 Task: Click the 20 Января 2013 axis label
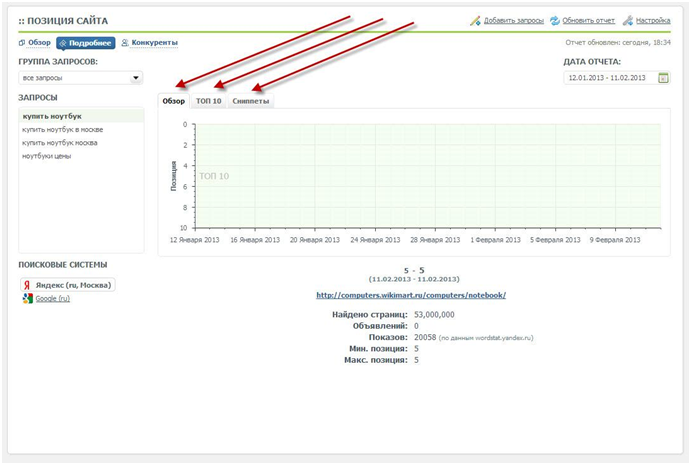pos(315,240)
